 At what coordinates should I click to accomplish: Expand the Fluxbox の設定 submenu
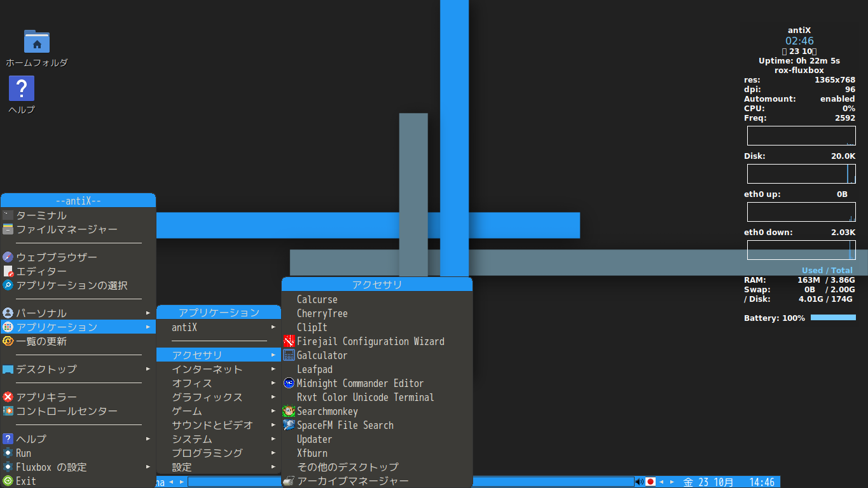[x=78, y=467]
